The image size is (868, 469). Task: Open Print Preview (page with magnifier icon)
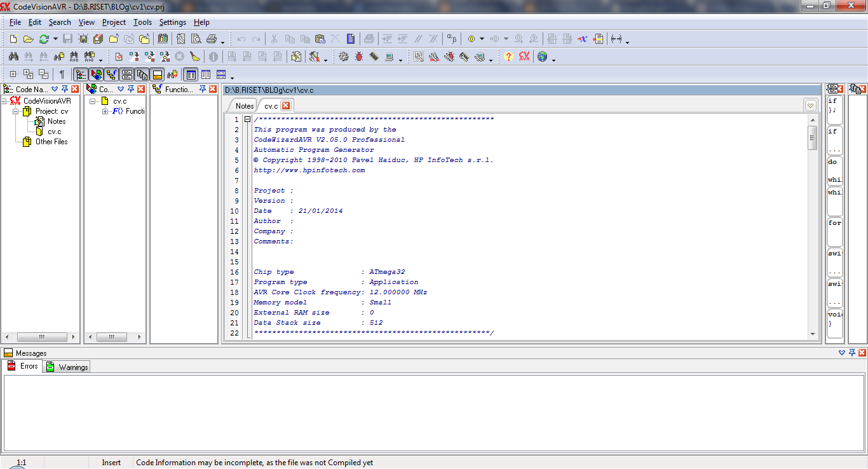point(196,39)
